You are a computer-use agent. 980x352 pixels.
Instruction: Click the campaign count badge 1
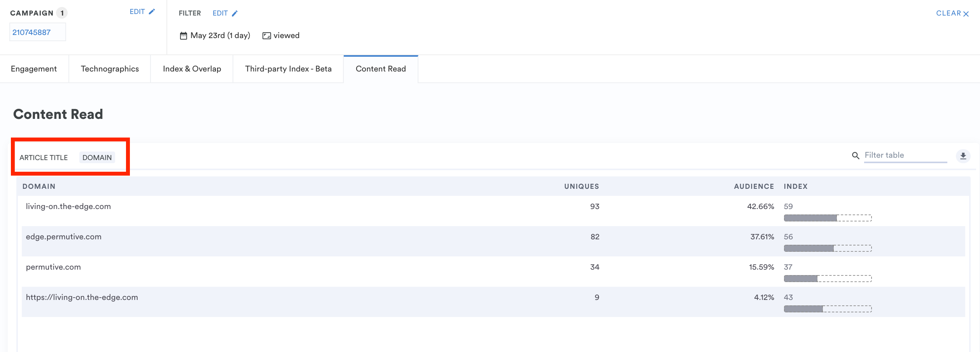(x=62, y=13)
